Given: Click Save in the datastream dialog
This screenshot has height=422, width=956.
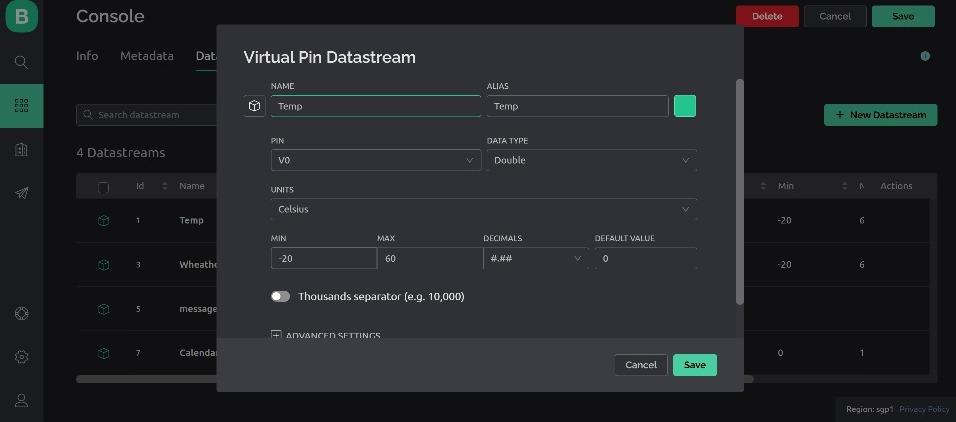Looking at the screenshot, I should 694,365.
